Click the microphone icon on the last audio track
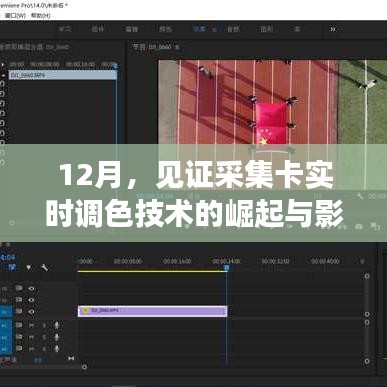Viewport: 387px width, 387px height. [57, 349]
